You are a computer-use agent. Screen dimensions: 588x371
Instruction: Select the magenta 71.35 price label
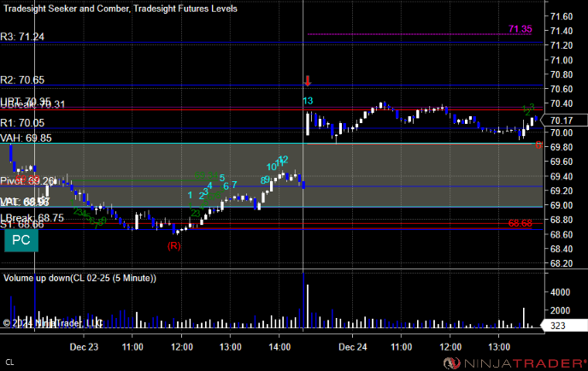tap(520, 29)
